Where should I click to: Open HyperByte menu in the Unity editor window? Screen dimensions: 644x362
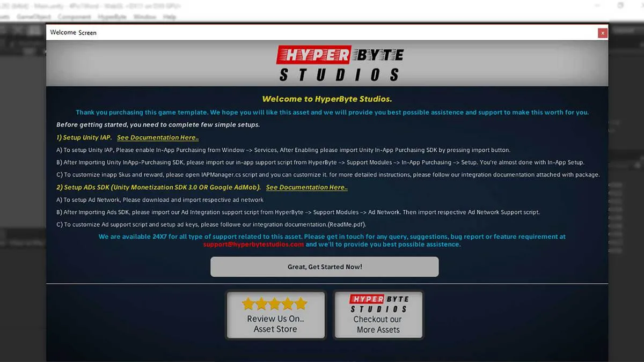[112, 17]
